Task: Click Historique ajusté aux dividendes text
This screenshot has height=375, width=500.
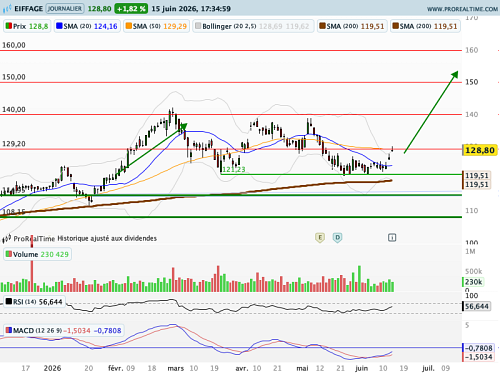Action: pyautogui.click(x=107, y=238)
